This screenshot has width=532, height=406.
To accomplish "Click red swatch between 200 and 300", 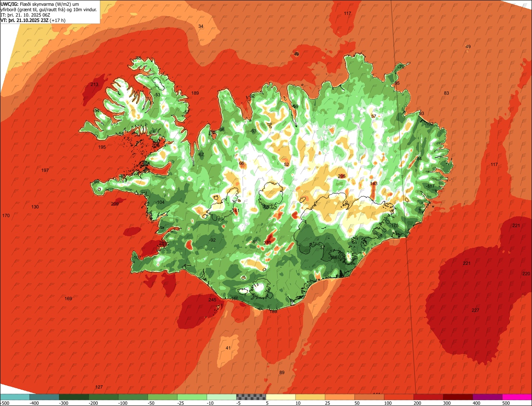I will tap(428, 397).
